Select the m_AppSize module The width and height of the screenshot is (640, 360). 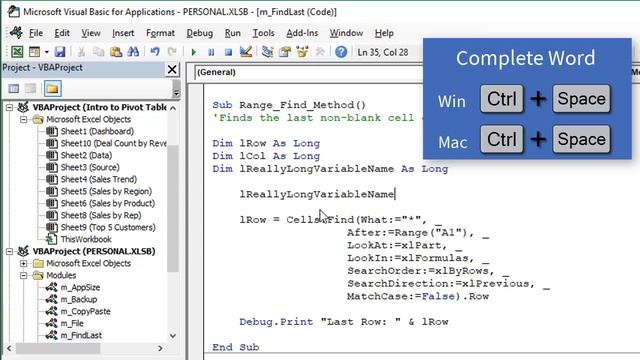coord(80,287)
